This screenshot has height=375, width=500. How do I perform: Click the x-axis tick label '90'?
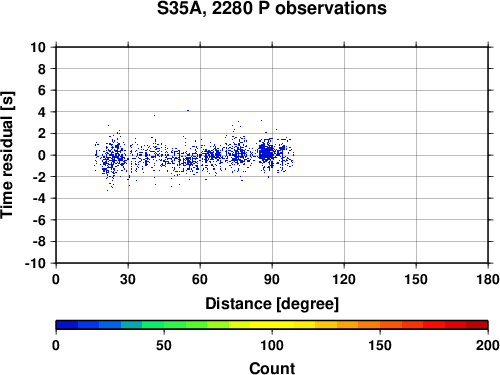tap(272, 279)
